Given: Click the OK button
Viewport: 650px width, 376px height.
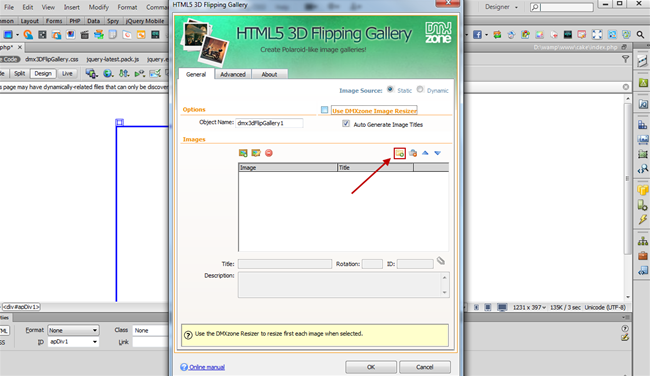Looking at the screenshot, I should (371, 367).
